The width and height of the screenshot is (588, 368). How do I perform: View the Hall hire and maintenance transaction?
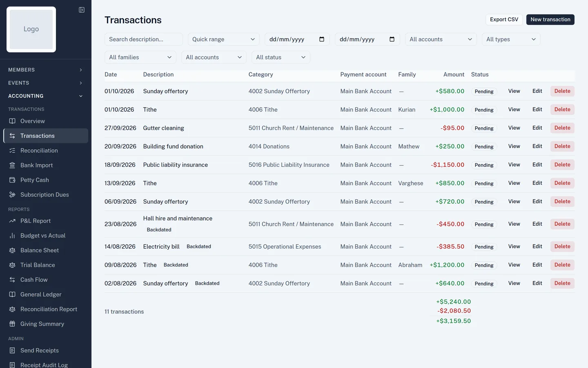(x=514, y=224)
